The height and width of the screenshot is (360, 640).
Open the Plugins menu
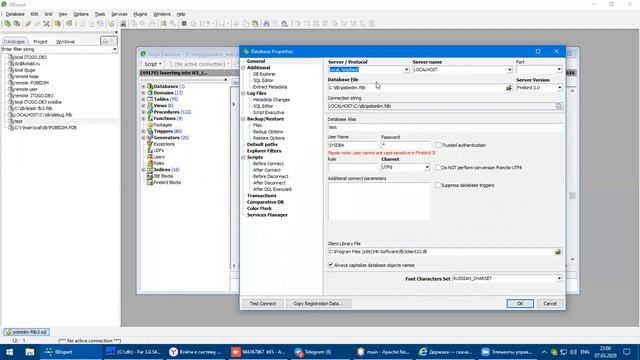pos(140,14)
